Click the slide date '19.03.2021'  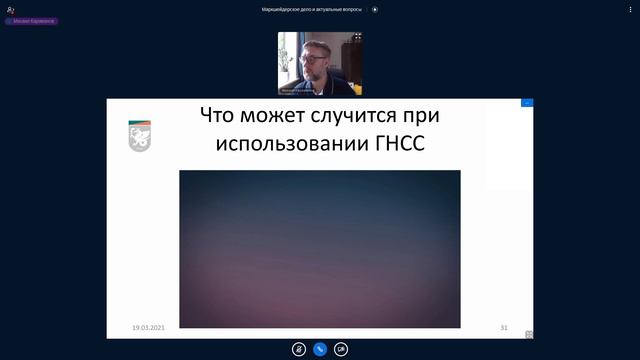[148, 328]
